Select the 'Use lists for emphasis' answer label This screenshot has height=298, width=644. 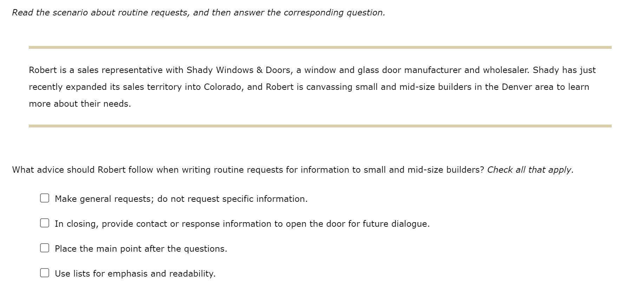click(135, 273)
